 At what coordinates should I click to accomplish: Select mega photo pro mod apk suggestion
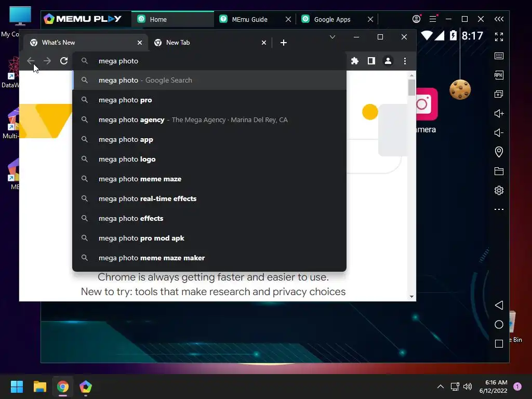[x=209, y=238]
